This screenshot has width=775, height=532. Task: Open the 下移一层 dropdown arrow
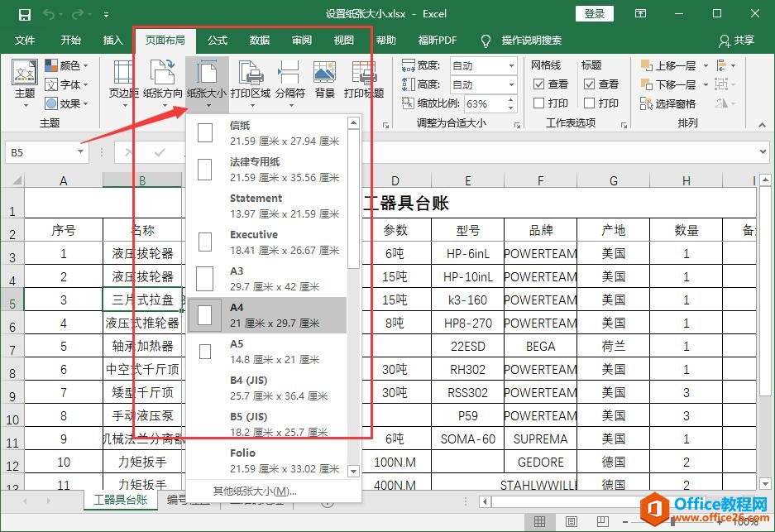tap(706, 85)
